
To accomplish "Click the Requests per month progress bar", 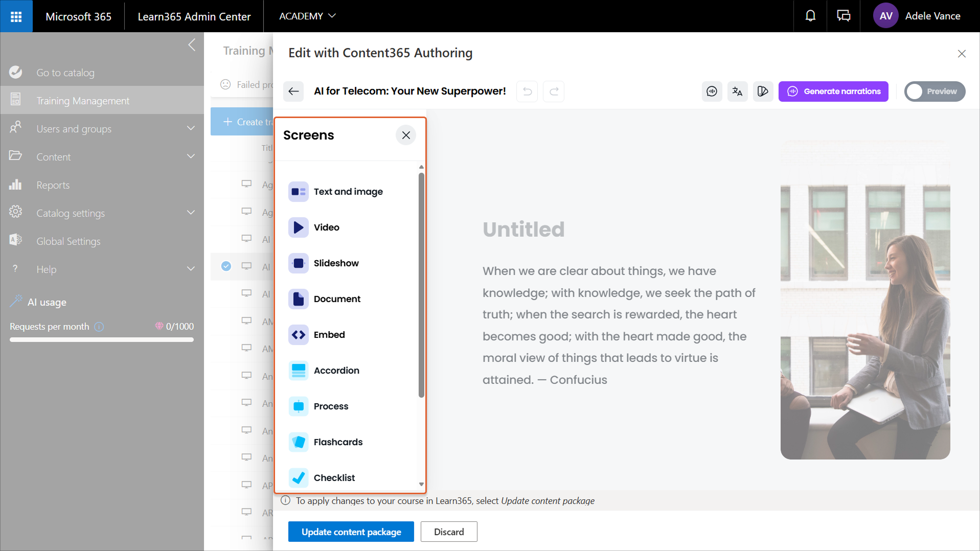I will [102, 339].
